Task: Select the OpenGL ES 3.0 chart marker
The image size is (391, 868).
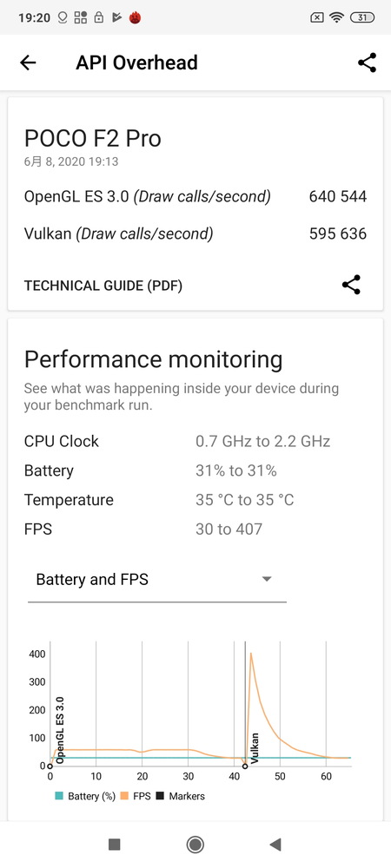Action: (x=60, y=730)
